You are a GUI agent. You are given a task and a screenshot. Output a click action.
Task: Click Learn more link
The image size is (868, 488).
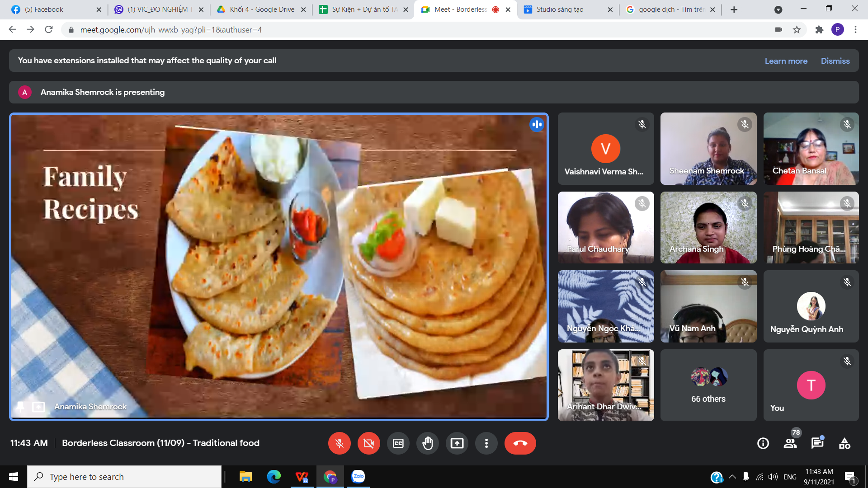click(786, 61)
